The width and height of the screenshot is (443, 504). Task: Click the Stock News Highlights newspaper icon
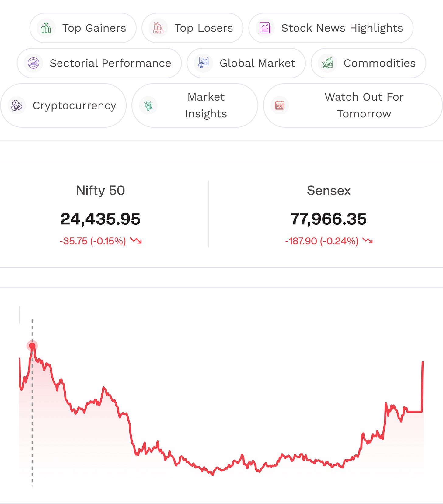pyautogui.click(x=265, y=28)
